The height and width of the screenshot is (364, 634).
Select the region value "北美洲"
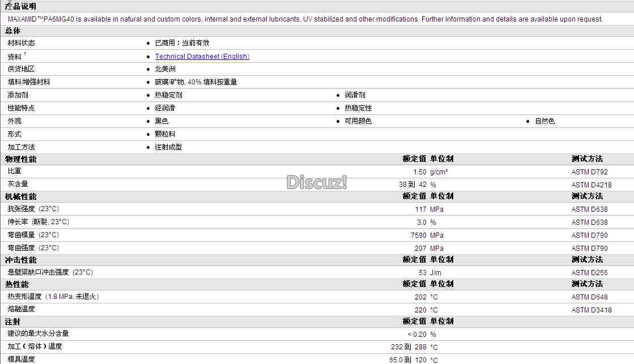(165, 69)
